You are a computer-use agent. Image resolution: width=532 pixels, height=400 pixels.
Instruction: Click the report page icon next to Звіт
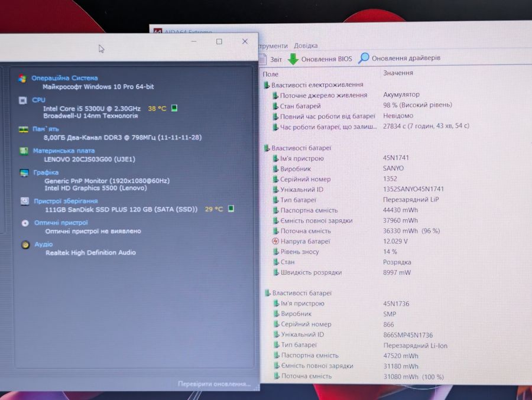pos(263,59)
